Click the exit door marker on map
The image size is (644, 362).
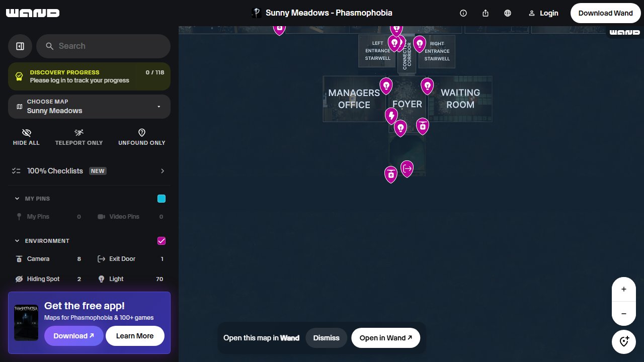(x=407, y=168)
